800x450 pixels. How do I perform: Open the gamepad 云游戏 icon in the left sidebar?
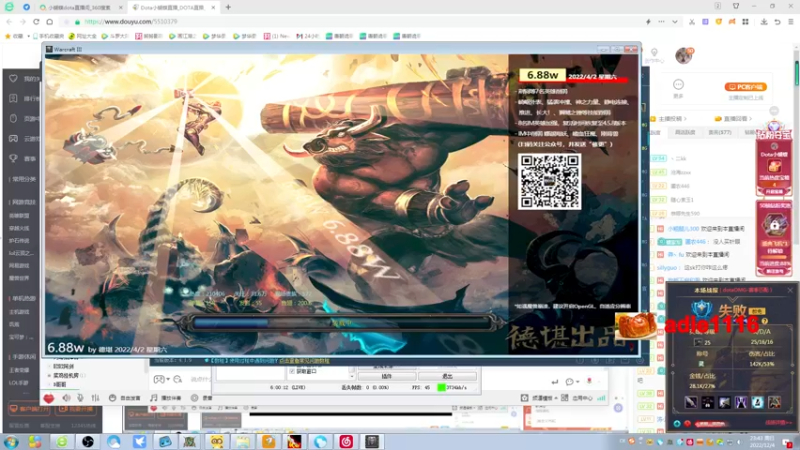pos(13,138)
